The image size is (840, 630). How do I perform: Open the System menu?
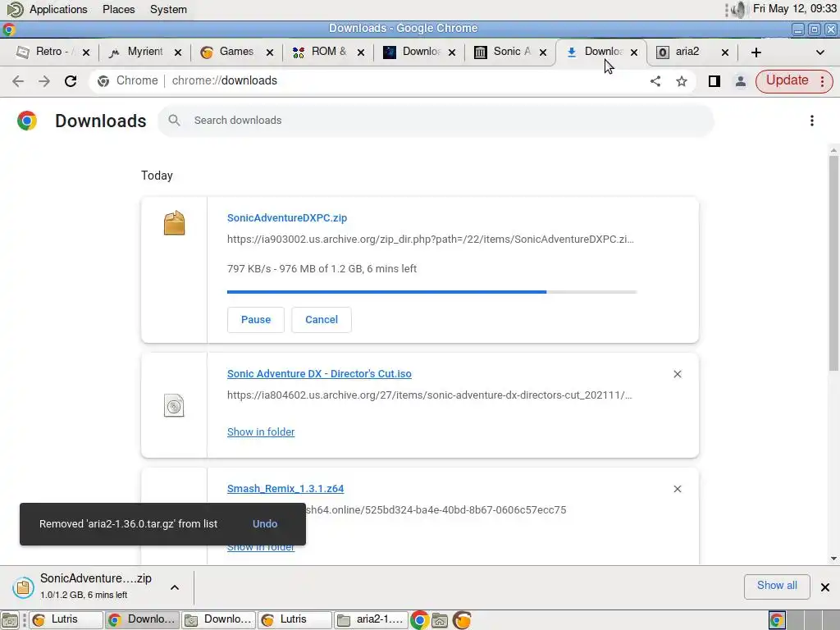[x=168, y=9]
